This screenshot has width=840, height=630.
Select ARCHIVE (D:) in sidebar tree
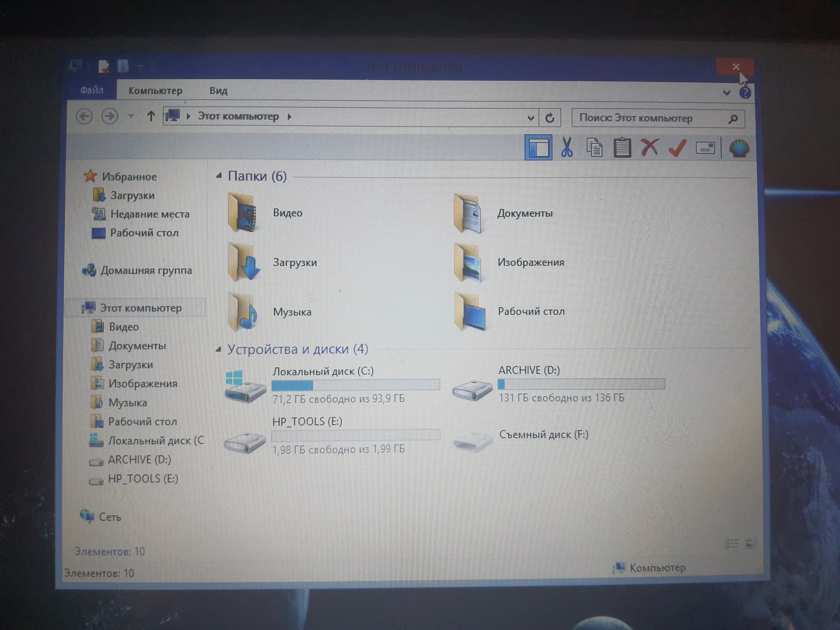coord(130,460)
